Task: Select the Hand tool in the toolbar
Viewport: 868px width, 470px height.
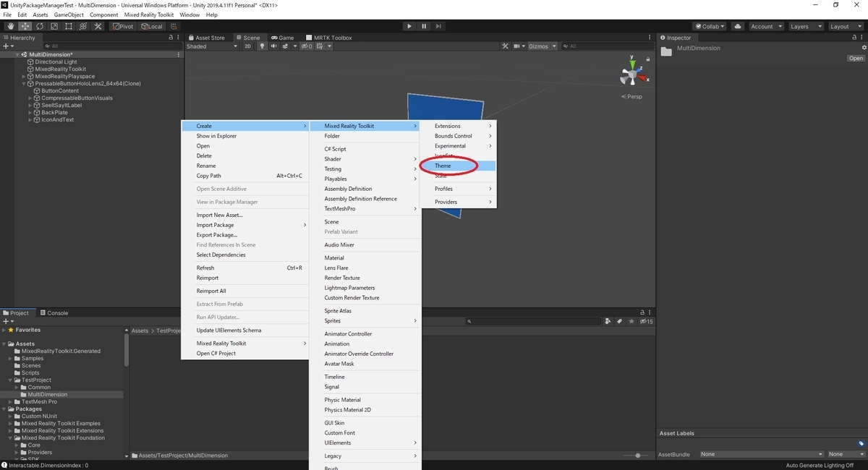Action: click(11, 26)
